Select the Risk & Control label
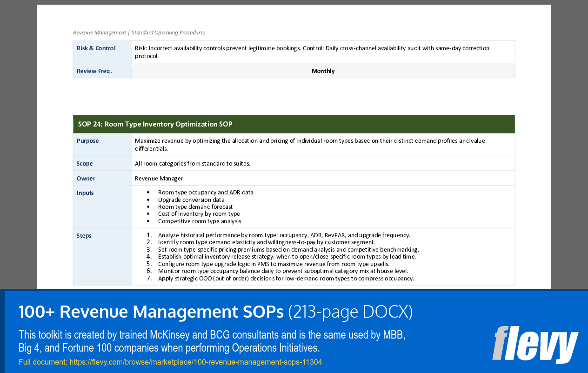The height and width of the screenshot is (373, 588). coord(94,48)
